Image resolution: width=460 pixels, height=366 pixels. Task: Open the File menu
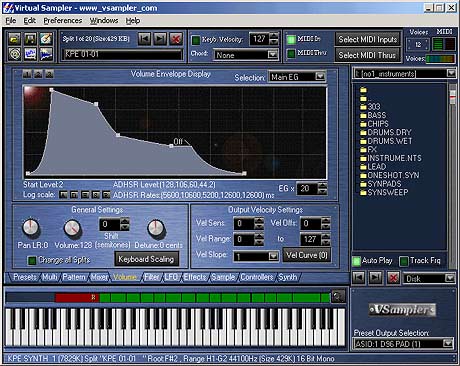11,21
